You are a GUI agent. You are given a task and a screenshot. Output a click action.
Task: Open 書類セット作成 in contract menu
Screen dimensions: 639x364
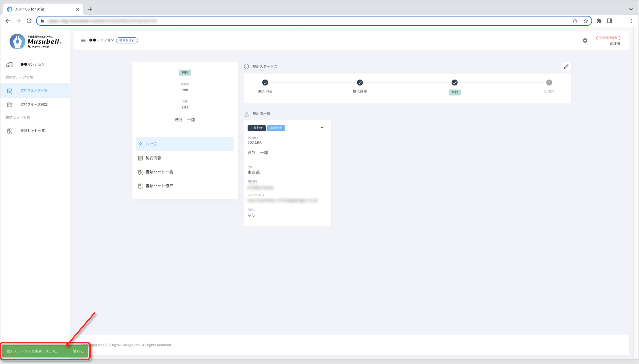pos(159,186)
